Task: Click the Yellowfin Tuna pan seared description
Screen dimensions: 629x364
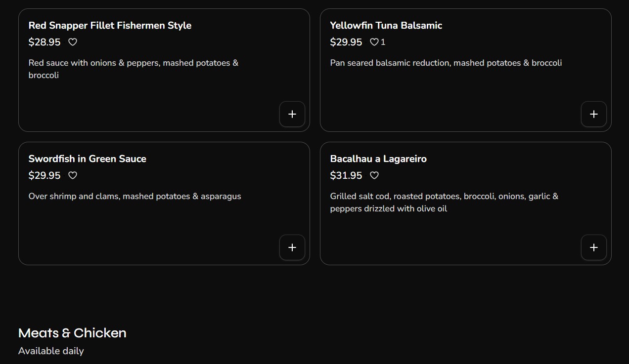Action: [446, 63]
